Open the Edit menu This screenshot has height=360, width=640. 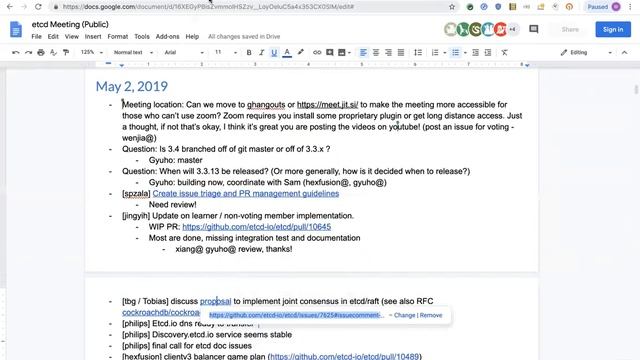coord(53,36)
